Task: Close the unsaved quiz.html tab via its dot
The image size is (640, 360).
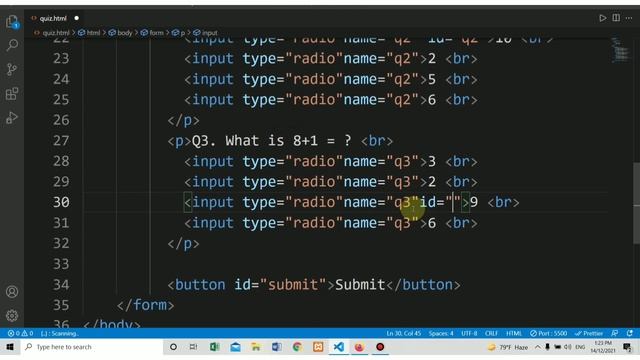Action: pyautogui.click(x=76, y=18)
